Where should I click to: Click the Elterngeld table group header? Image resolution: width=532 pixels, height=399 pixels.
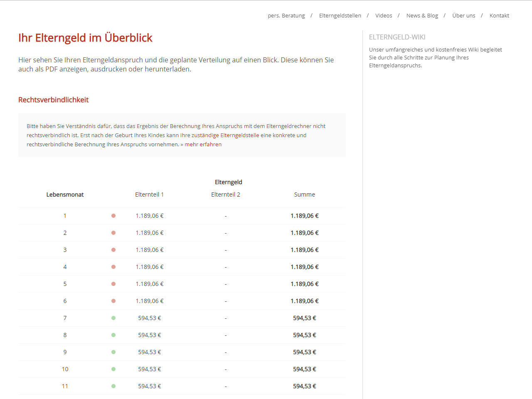[x=228, y=182]
